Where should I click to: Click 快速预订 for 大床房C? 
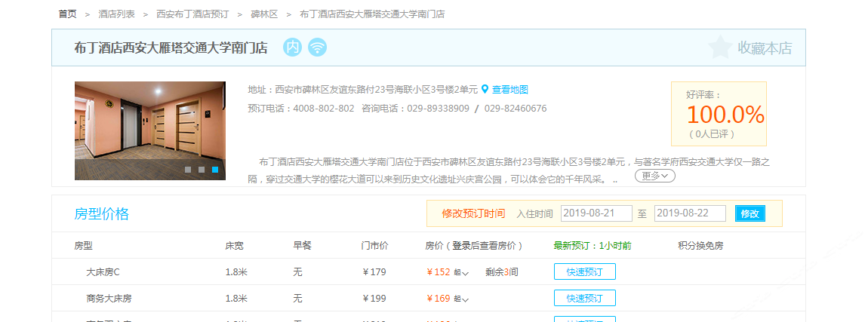584,271
